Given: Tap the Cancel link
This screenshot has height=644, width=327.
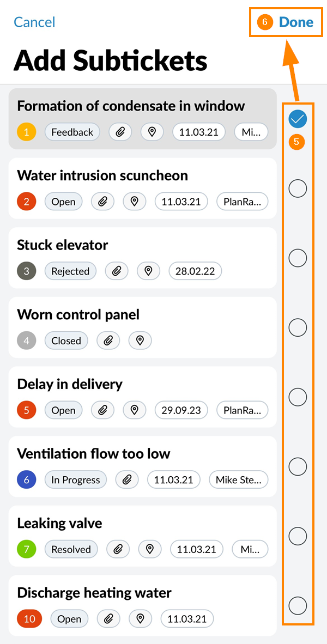Looking at the screenshot, I should point(34,22).
